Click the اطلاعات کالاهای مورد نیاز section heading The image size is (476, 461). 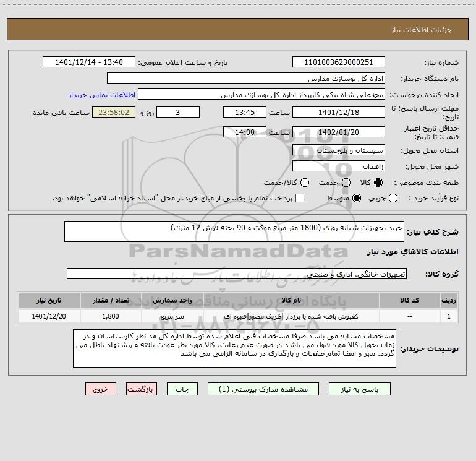coord(412,252)
